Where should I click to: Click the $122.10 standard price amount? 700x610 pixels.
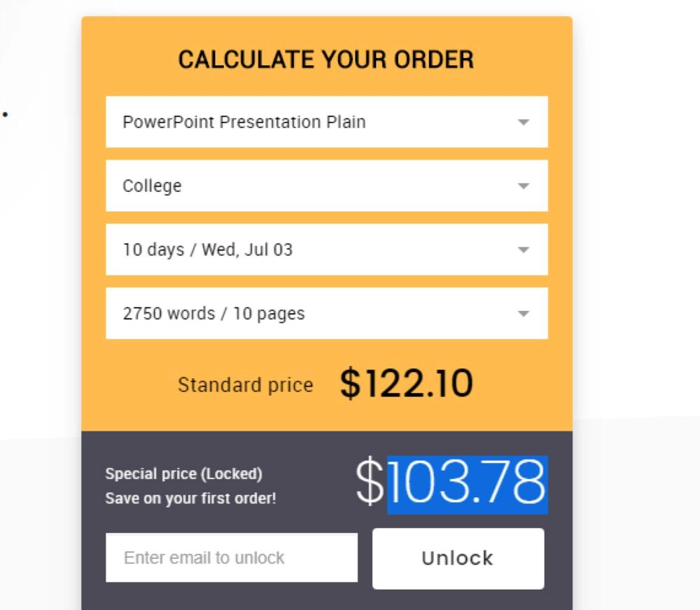coord(406,384)
